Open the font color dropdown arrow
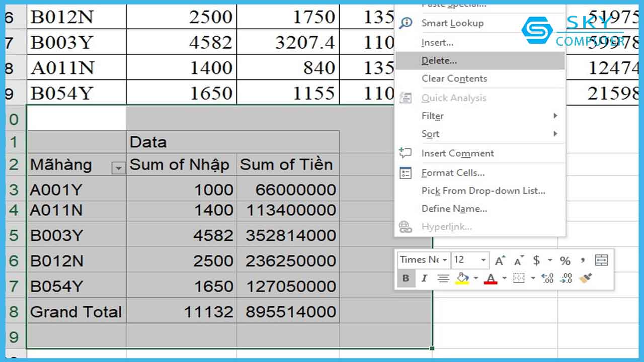The width and height of the screenshot is (644, 362). 504,278
